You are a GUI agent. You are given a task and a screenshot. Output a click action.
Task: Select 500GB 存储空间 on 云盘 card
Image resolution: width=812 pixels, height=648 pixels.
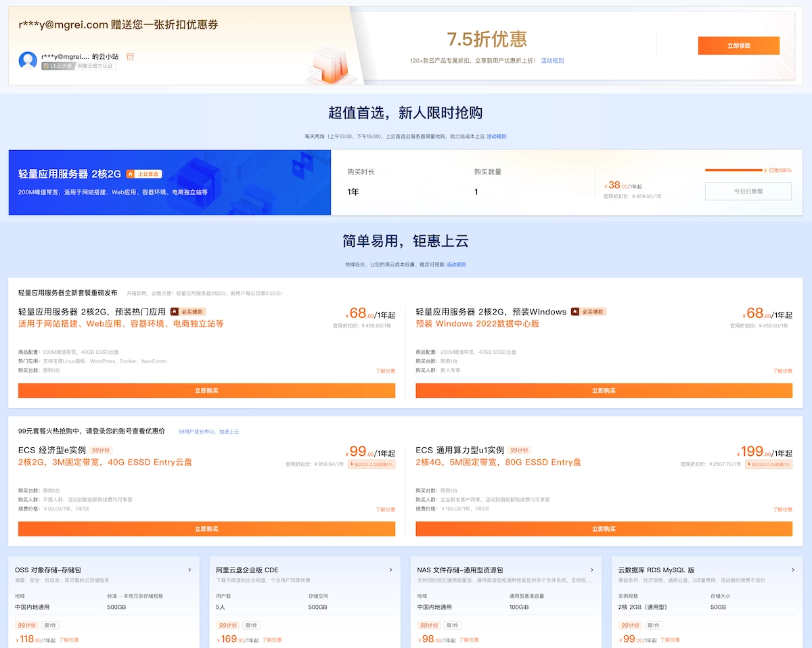pyautogui.click(x=317, y=607)
